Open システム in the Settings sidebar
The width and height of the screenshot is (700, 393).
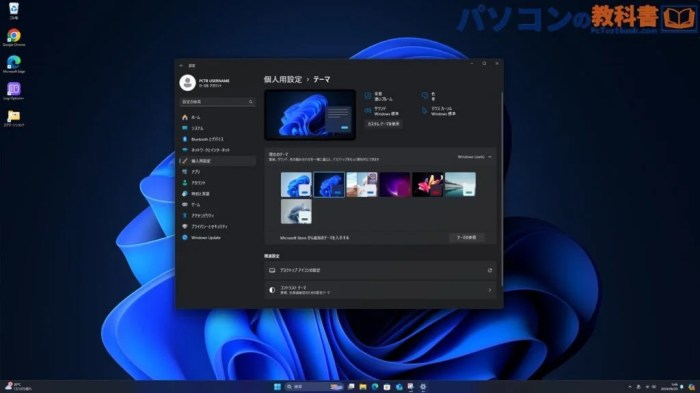pyautogui.click(x=217, y=128)
